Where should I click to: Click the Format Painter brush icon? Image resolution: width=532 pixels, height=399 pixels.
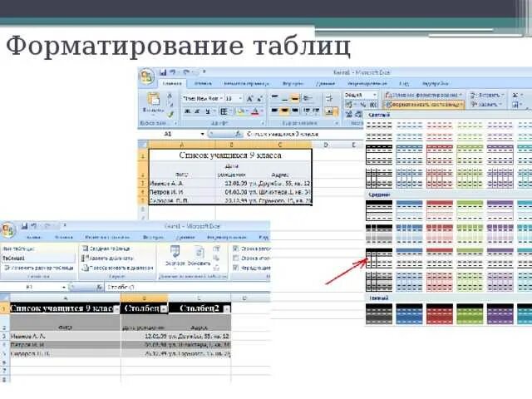[170, 115]
